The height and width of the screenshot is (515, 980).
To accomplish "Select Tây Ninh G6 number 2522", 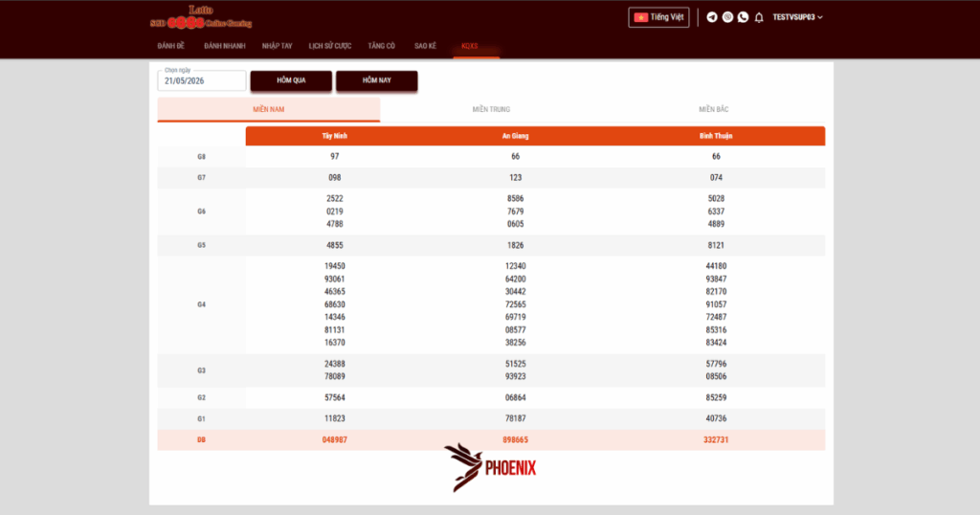I will pyautogui.click(x=334, y=198).
